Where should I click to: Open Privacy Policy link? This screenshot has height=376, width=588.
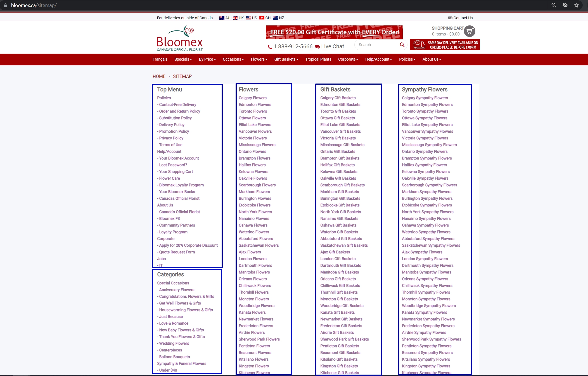[x=171, y=138]
